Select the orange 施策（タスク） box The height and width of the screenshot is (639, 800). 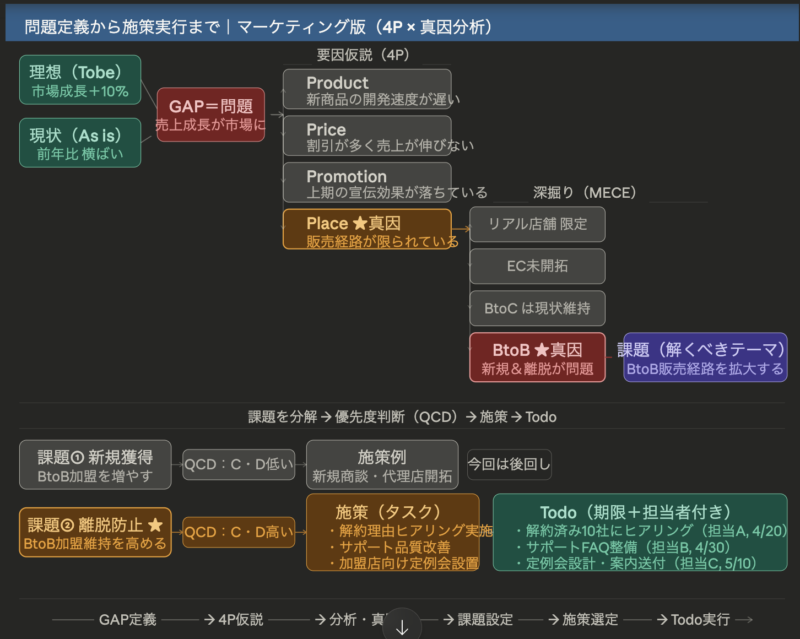[392, 532]
